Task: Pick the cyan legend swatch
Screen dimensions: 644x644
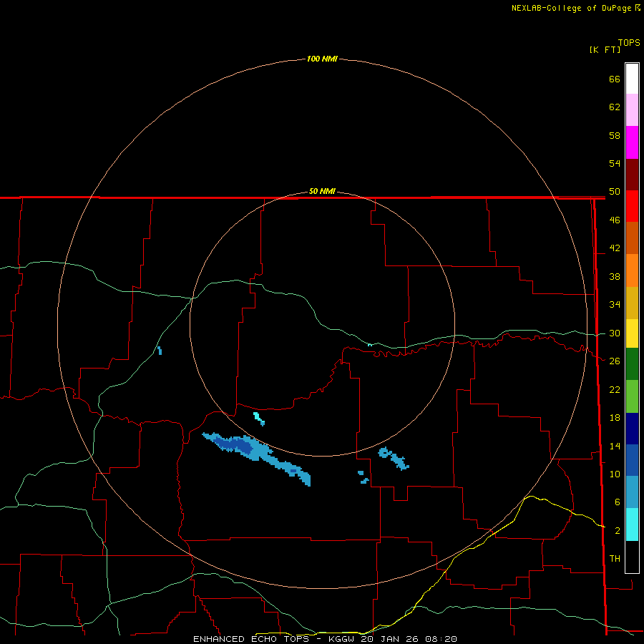Action: point(632,525)
